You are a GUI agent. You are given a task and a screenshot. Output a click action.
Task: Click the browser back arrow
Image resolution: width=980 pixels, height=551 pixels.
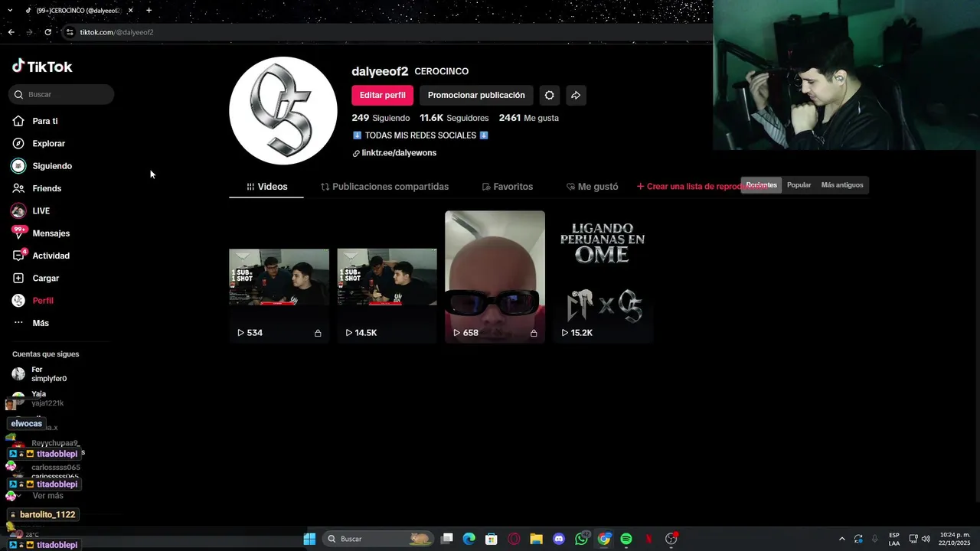[11, 32]
